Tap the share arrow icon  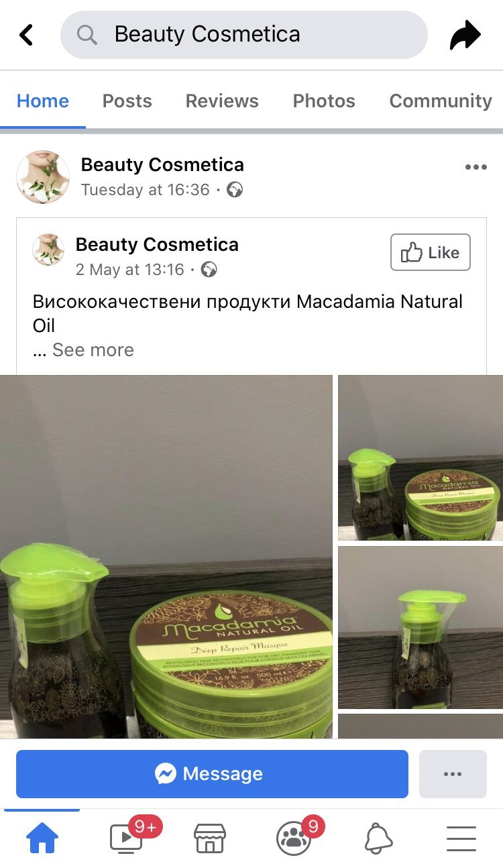465,35
